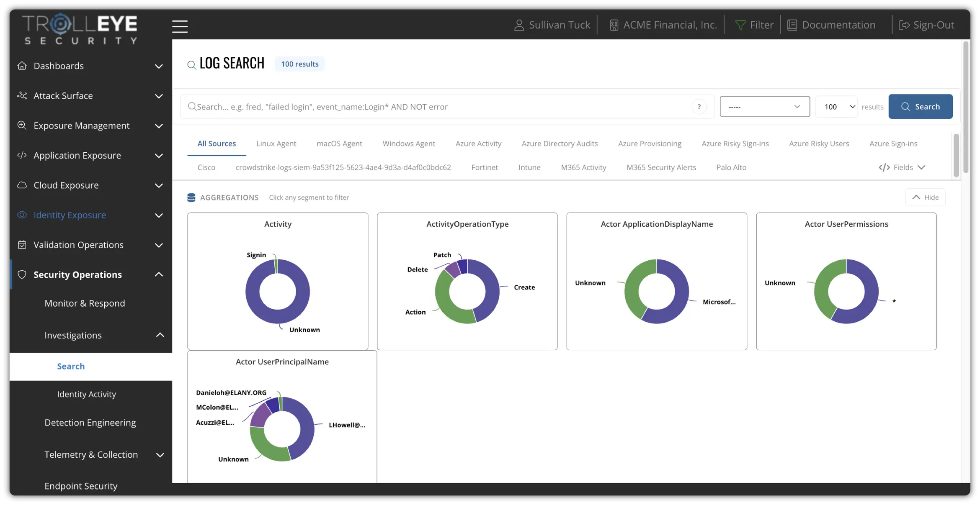Open the Documentation link
Screen dimensions: 980x505
click(831, 25)
